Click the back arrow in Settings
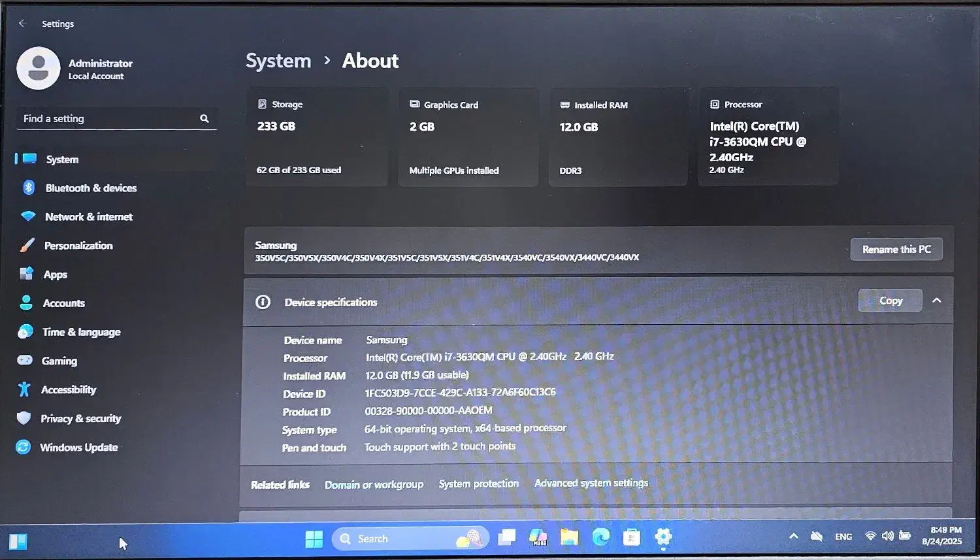This screenshot has height=560, width=980. (x=22, y=24)
